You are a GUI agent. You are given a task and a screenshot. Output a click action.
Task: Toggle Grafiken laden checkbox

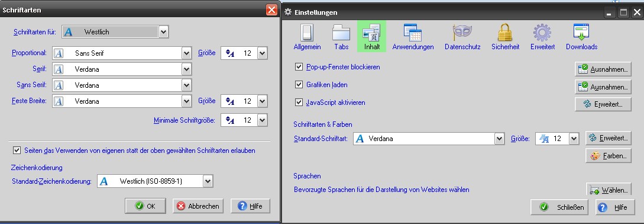point(299,85)
